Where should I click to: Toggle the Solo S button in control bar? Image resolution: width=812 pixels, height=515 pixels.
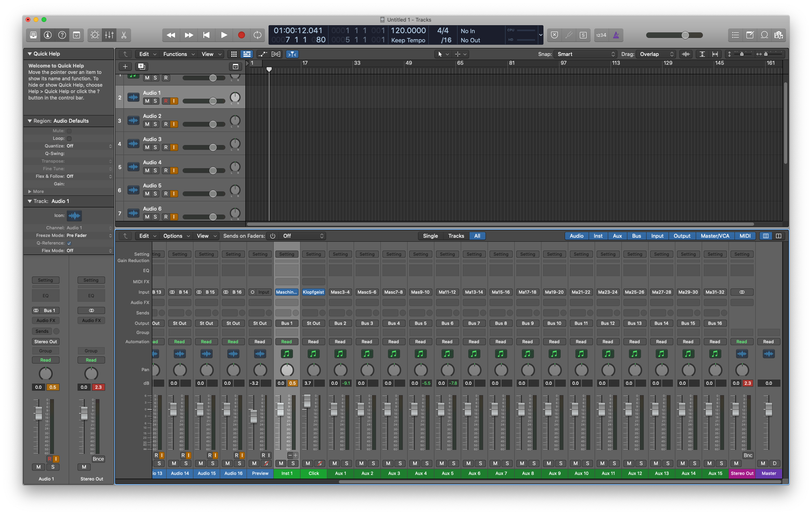pyautogui.click(x=583, y=35)
